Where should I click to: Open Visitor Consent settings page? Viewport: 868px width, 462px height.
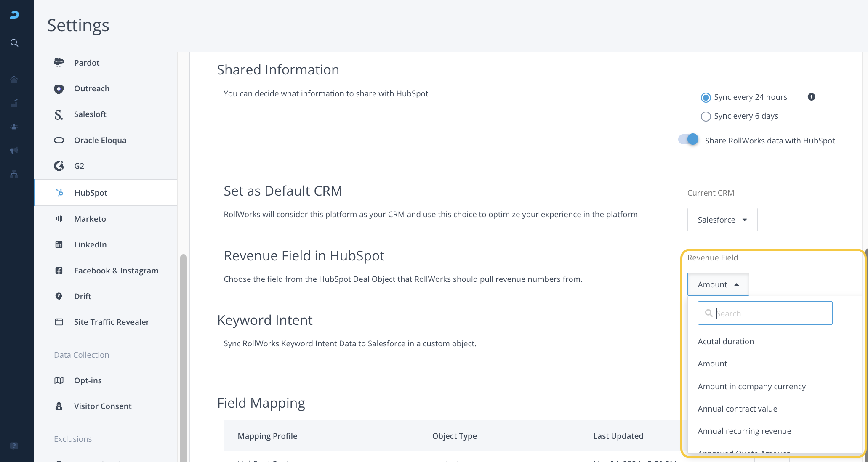click(102, 406)
